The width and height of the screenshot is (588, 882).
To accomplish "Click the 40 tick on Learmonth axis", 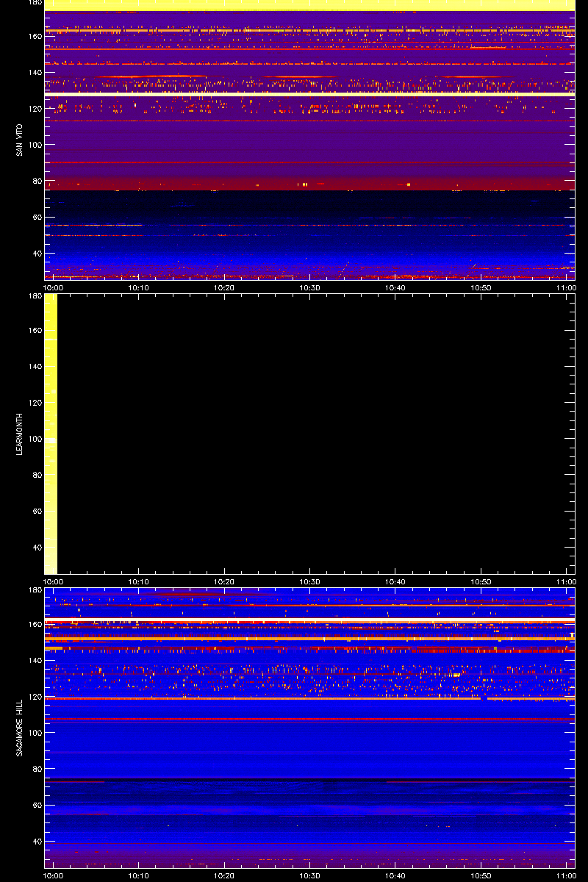I will click(36, 548).
